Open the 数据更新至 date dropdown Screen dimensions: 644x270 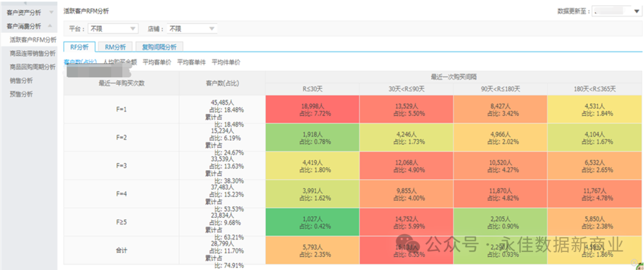636,11
